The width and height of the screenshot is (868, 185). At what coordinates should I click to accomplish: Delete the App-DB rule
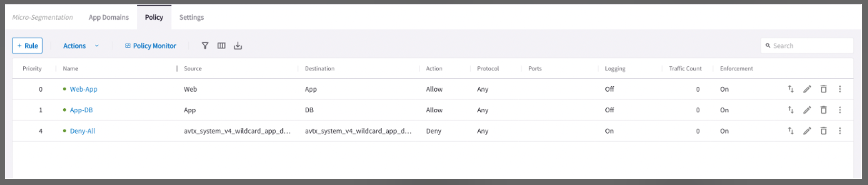tap(824, 110)
